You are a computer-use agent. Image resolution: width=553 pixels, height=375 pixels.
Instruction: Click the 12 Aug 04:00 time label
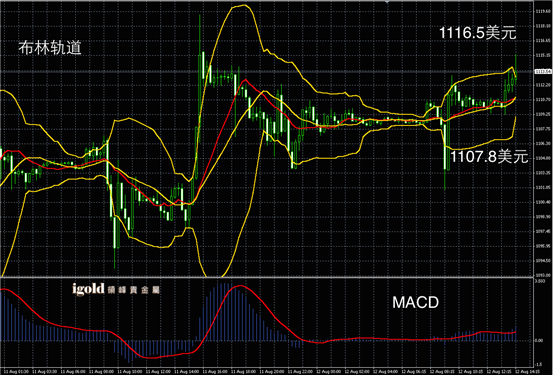(385, 371)
